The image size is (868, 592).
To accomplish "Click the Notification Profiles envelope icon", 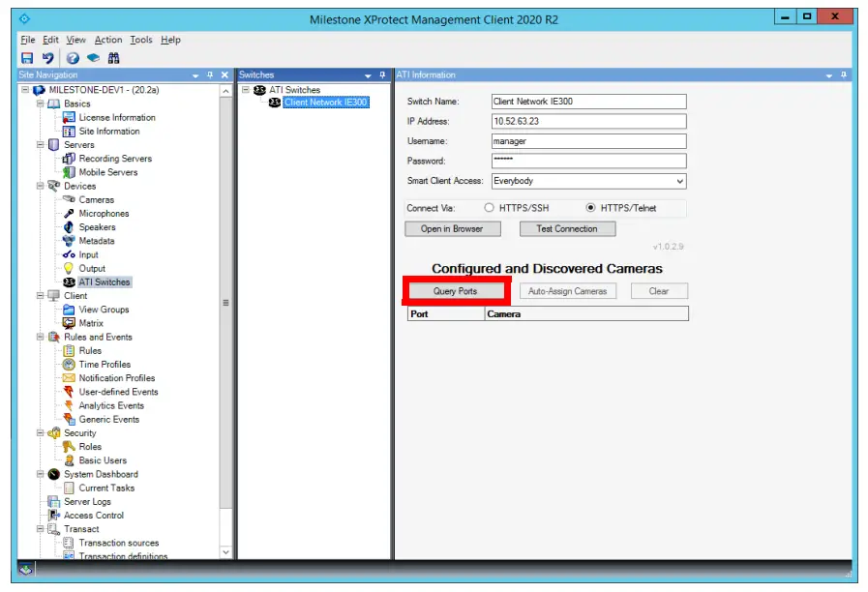I will [69, 378].
